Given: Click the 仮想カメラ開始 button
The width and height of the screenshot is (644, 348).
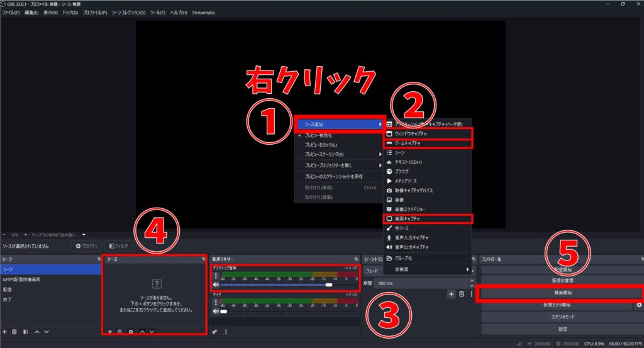Looking at the screenshot, I should pyautogui.click(x=557, y=305).
